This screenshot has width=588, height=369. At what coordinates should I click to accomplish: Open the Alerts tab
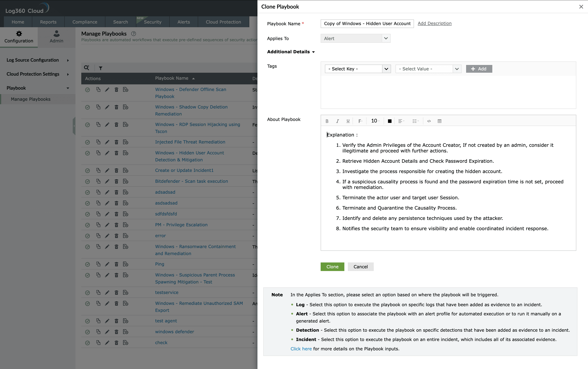[184, 22]
